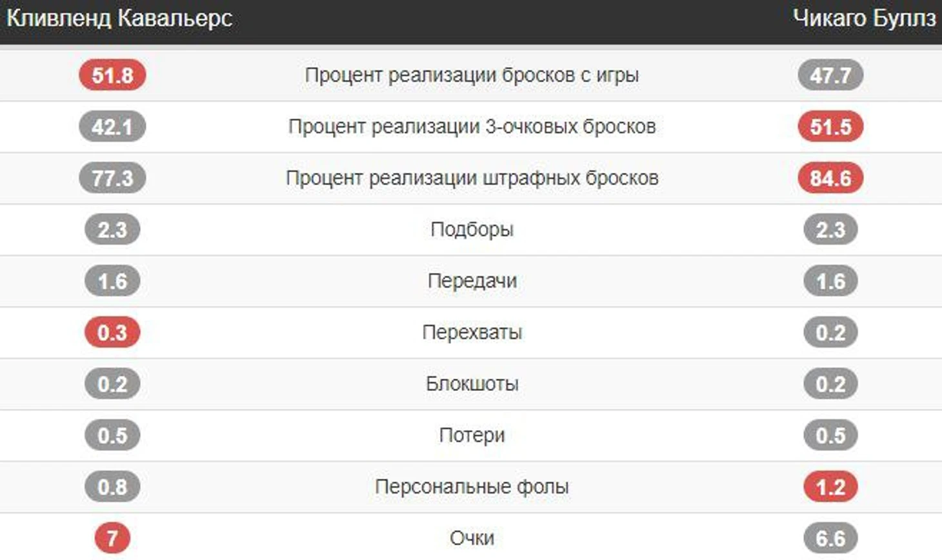Click the gray 77.3 free throw badge
Image resolution: width=942 pixels, height=560 pixels.
[x=112, y=178]
